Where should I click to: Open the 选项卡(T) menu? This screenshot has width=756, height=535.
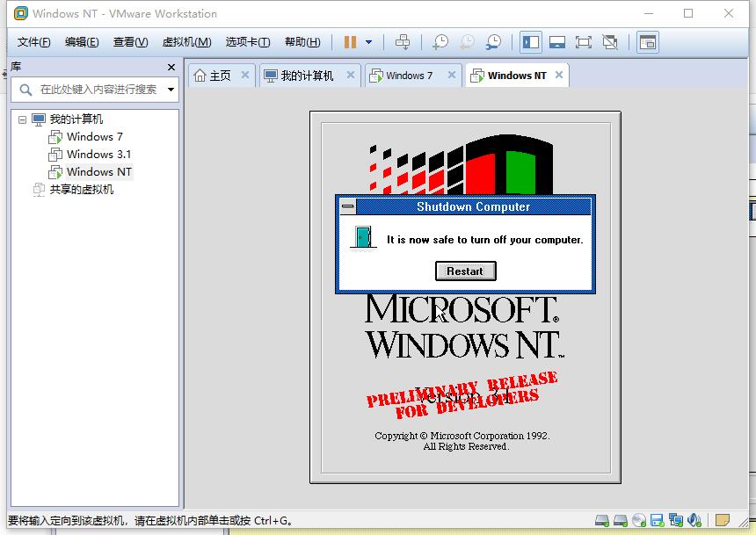(248, 42)
